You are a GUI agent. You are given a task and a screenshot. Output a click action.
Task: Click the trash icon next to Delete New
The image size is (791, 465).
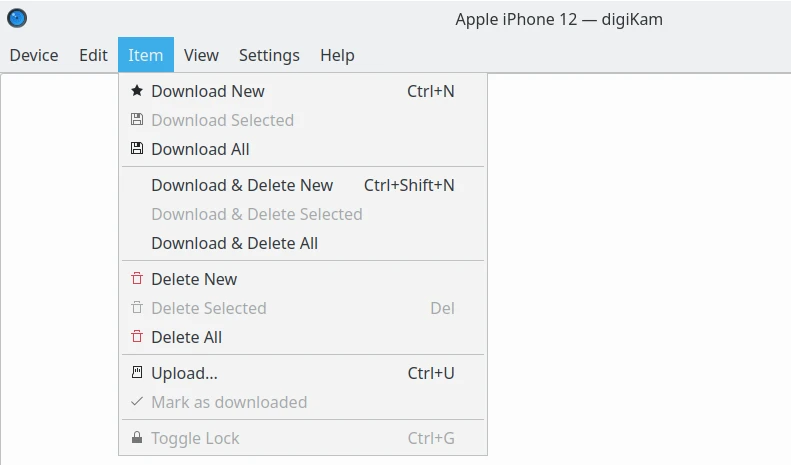[137, 279]
